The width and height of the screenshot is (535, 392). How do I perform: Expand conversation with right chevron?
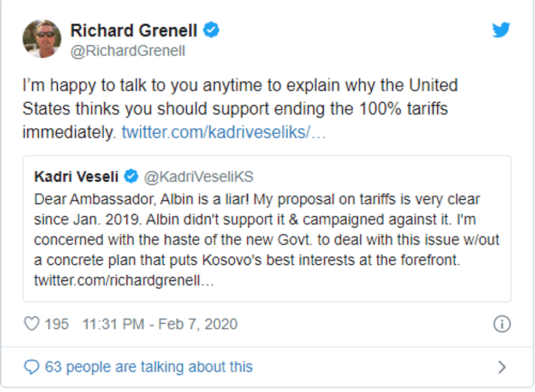[502, 367]
